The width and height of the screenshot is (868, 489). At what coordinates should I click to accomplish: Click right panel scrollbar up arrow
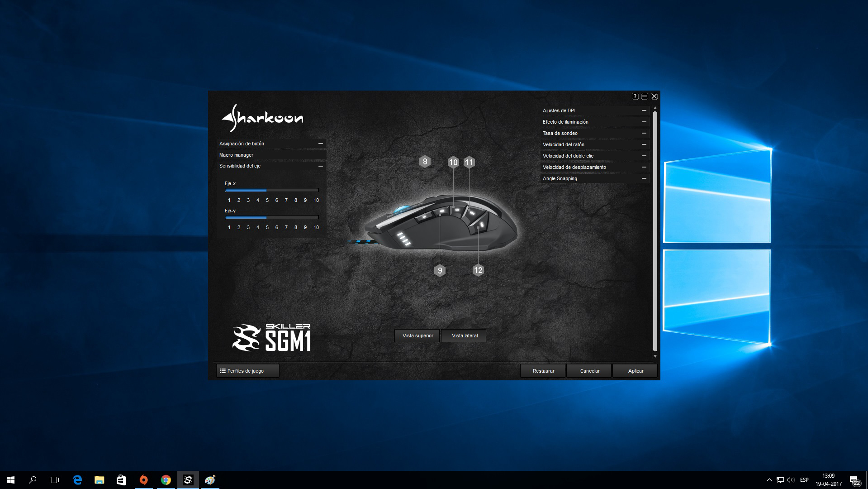pos(655,109)
